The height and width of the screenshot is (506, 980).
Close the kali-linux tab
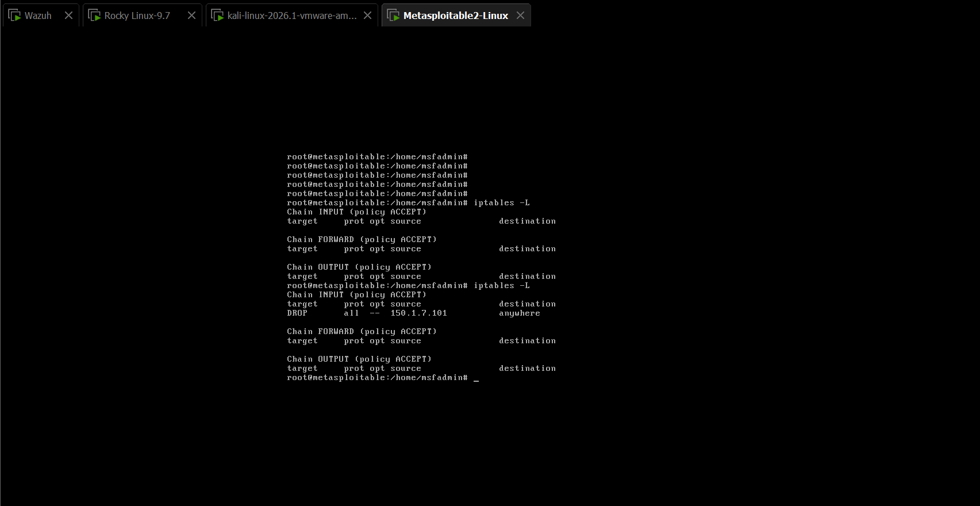pos(367,16)
